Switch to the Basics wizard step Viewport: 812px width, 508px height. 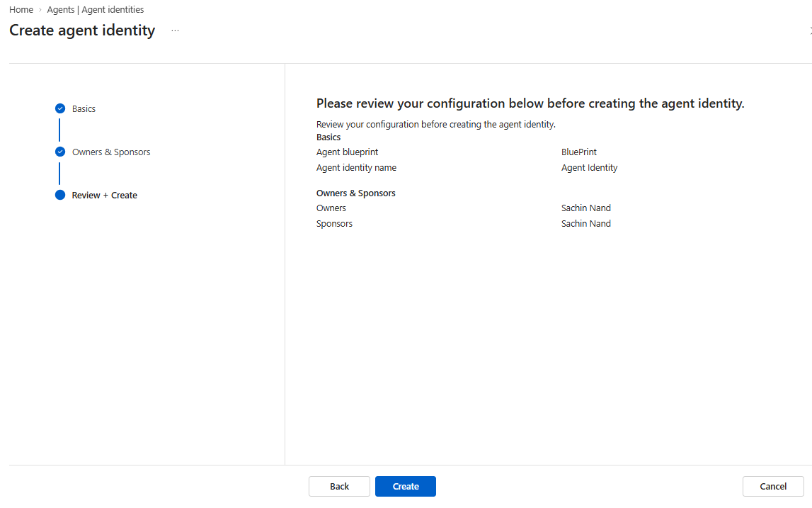point(84,109)
